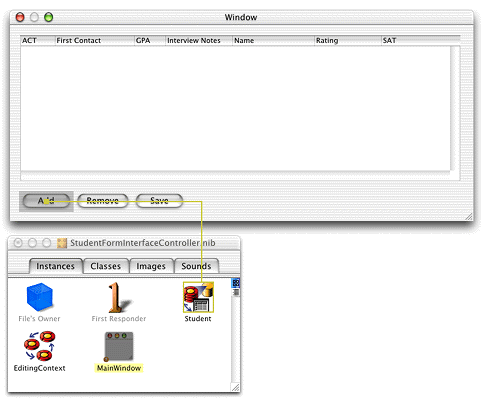The height and width of the screenshot is (404, 486).
Task: Open the Images tab
Action: click(x=151, y=266)
